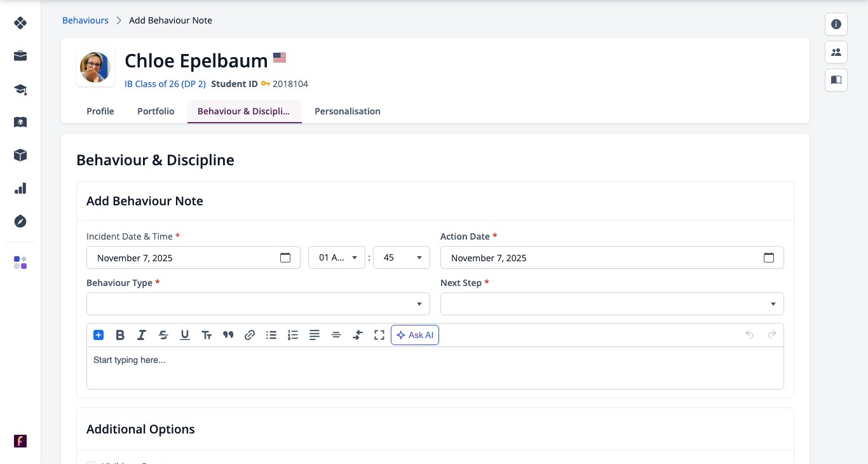Image resolution: width=868 pixels, height=464 pixels.
Task: Apply italic formatting in note editor
Action: point(142,335)
